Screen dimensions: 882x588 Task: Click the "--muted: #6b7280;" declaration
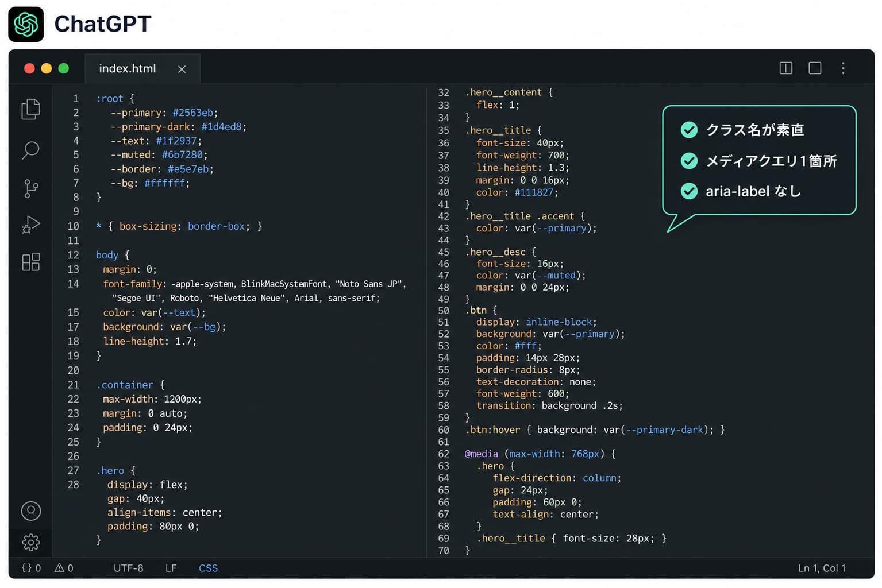coord(159,155)
